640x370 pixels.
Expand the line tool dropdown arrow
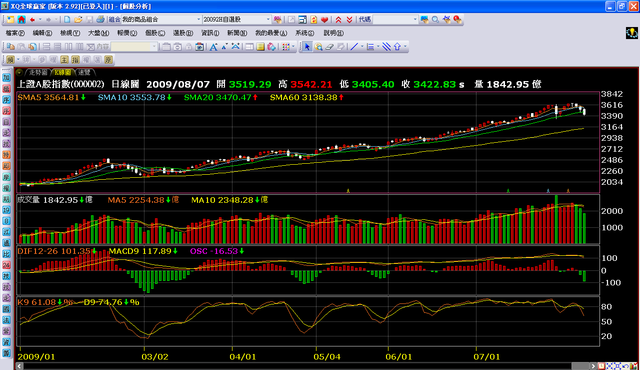click(362, 47)
